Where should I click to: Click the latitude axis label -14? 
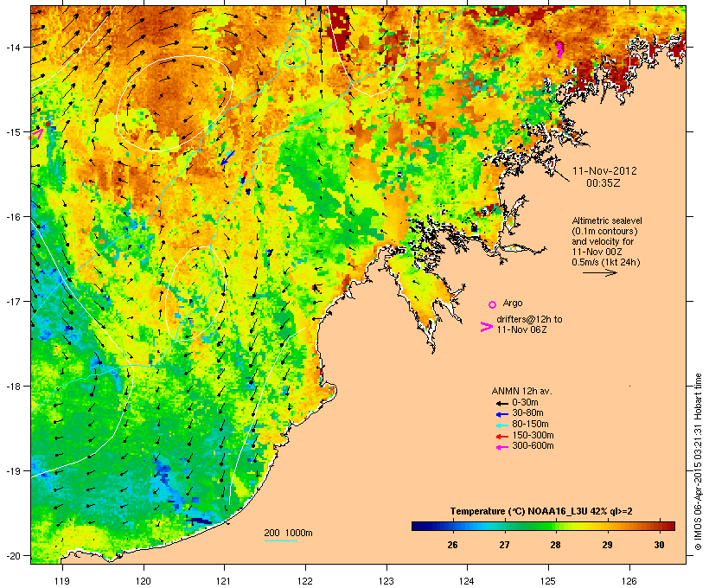pyautogui.click(x=13, y=47)
